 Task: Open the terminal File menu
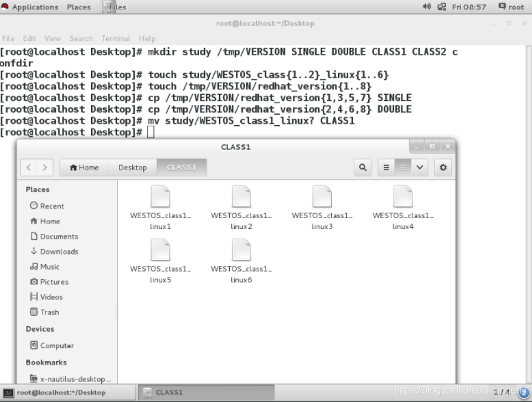[x=8, y=38]
